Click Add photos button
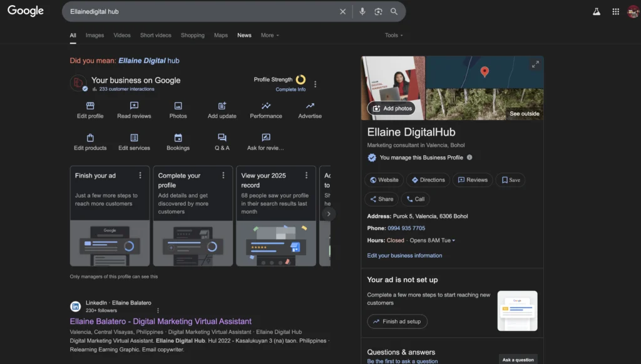The height and width of the screenshot is (364, 641). coord(392,108)
